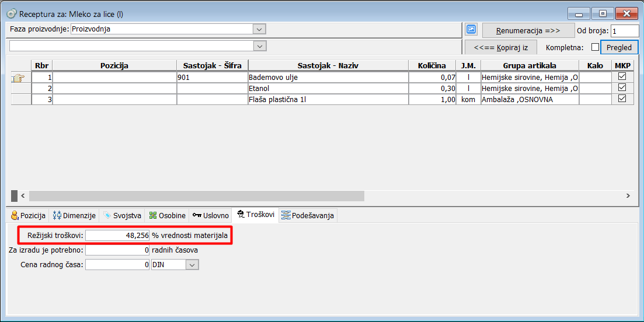
Task: Select the Flaša plastična 1l cell
Action: pyautogui.click(x=328, y=99)
